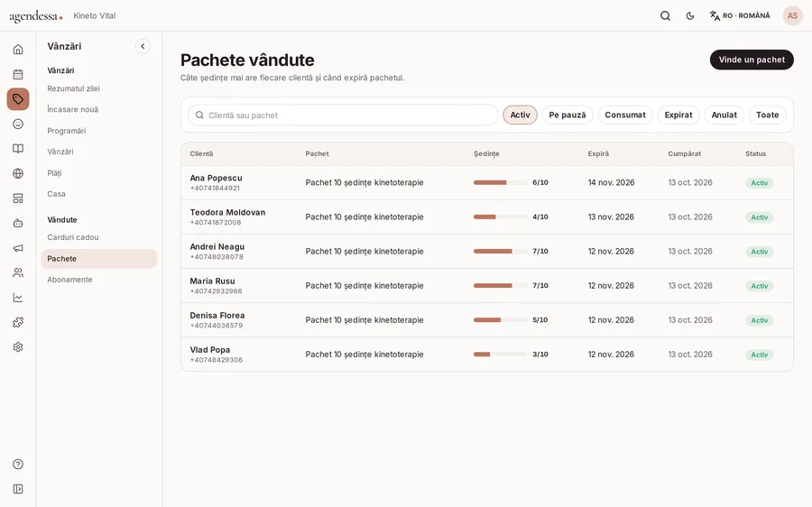Open the AS user avatar menu
The height and width of the screenshot is (507, 812).
(792, 16)
